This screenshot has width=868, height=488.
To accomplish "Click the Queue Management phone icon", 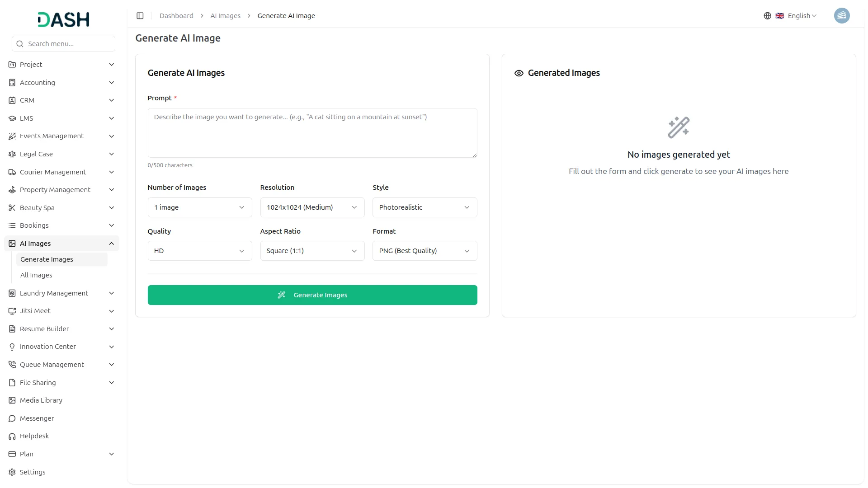I will (x=12, y=365).
